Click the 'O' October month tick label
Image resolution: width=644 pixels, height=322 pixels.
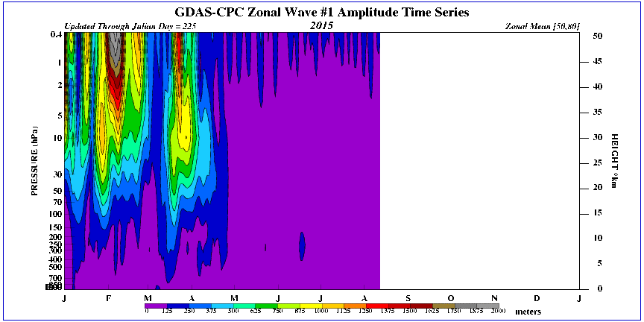click(450, 297)
